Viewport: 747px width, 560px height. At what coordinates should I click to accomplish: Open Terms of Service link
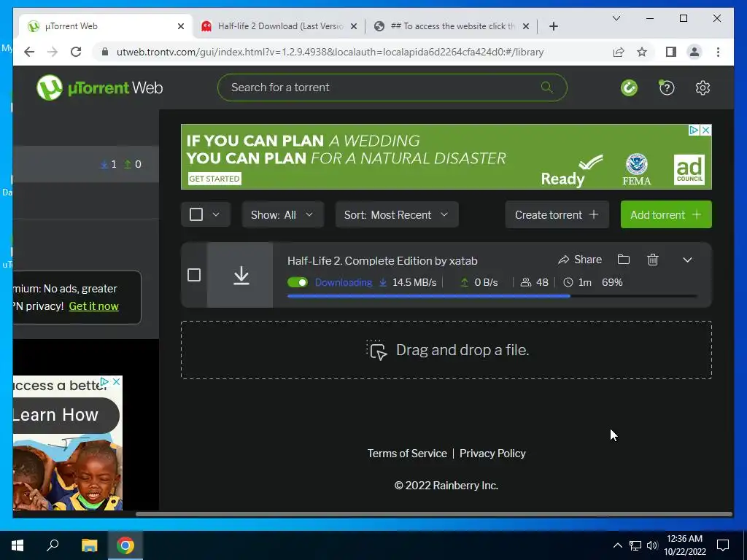(x=407, y=454)
